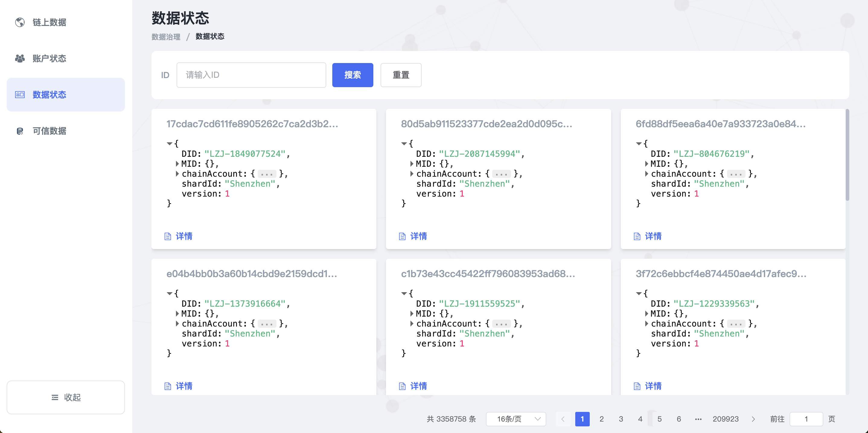Open 详情 link in the c1b73e43 card
The width and height of the screenshot is (868, 433).
[418, 386]
